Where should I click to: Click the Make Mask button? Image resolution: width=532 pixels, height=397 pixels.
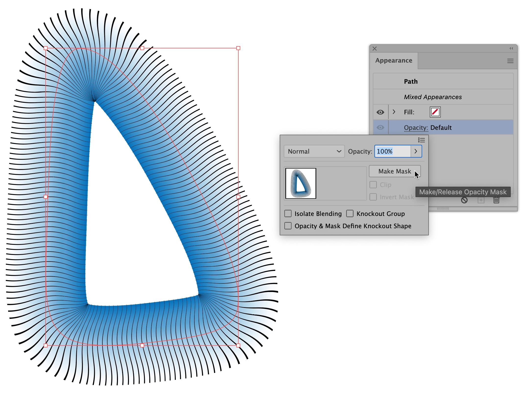click(394, 171)
